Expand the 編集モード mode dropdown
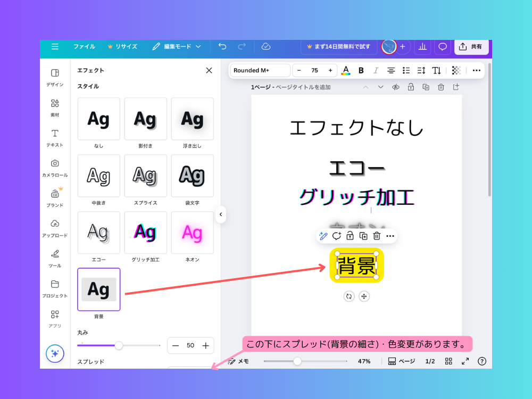 click(x=177, y=47)
